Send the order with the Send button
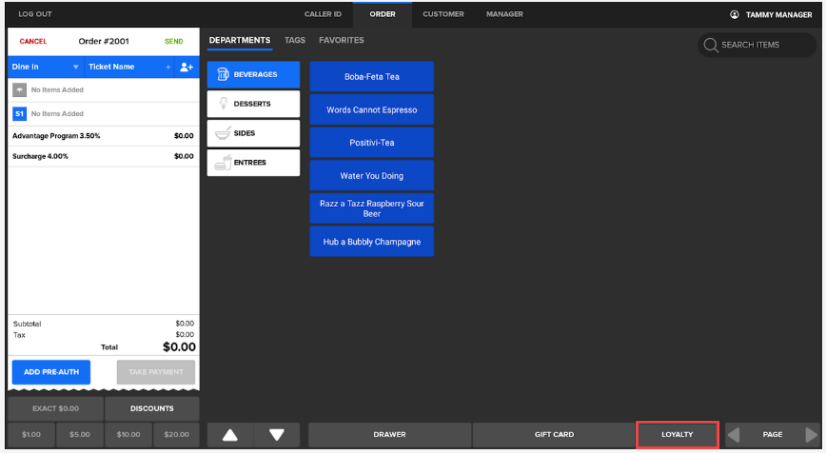The height and width of the screenshot is (453, 826). (174, 42)
